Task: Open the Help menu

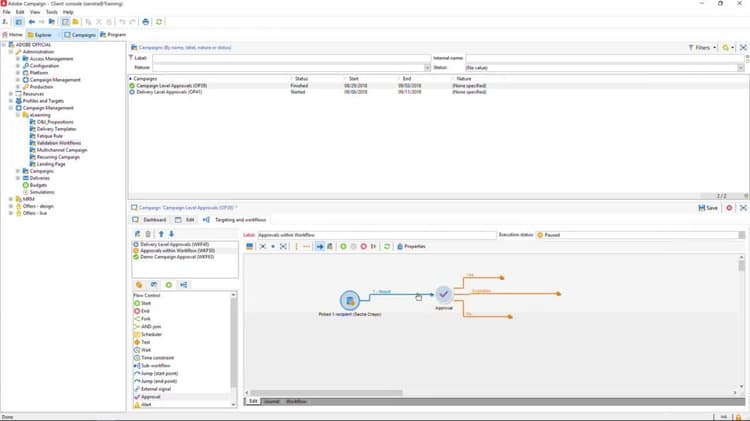Action: coord(68,12)
